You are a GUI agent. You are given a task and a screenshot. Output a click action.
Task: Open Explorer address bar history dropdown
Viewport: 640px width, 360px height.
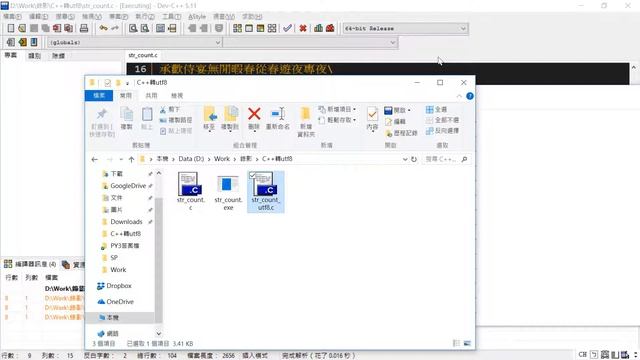(405, 159)
